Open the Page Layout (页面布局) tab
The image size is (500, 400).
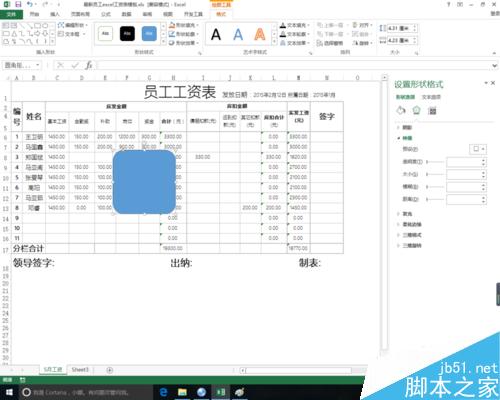(x=80, y=14)
